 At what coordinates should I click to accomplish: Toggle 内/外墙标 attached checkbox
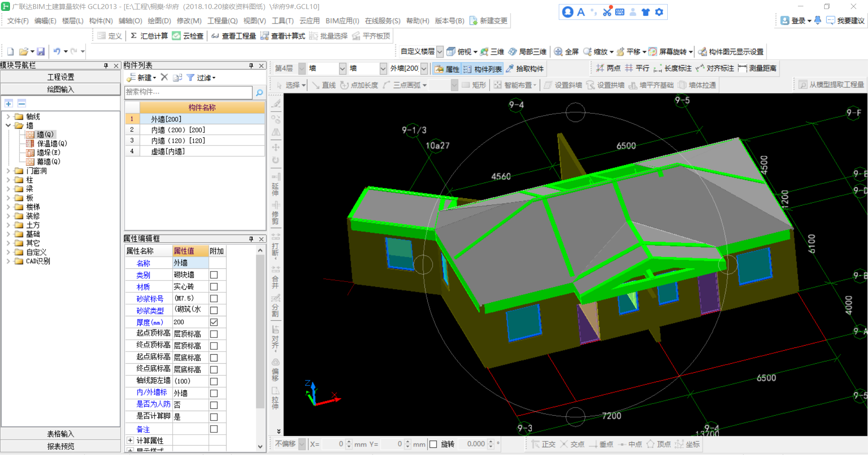214,393
